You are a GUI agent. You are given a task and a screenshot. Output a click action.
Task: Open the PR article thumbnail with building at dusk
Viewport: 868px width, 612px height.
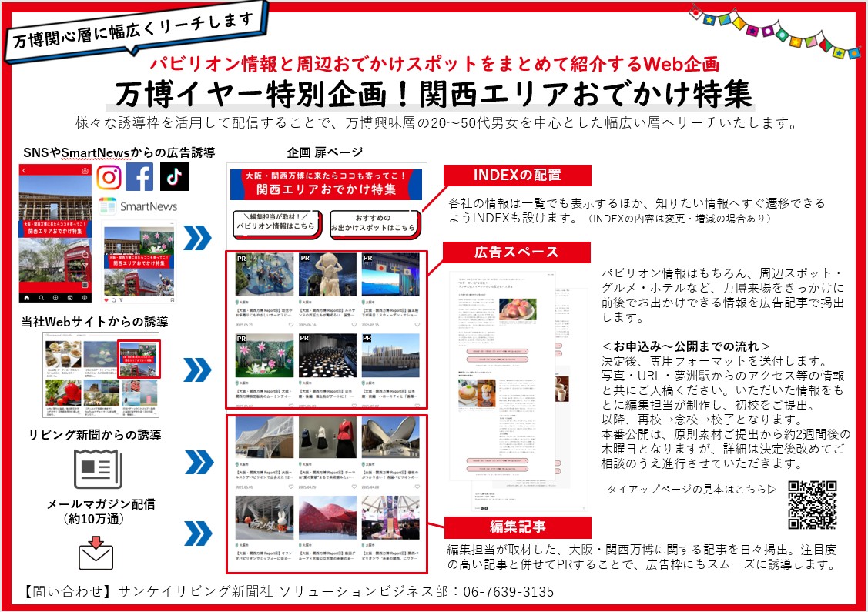point(390,356)
